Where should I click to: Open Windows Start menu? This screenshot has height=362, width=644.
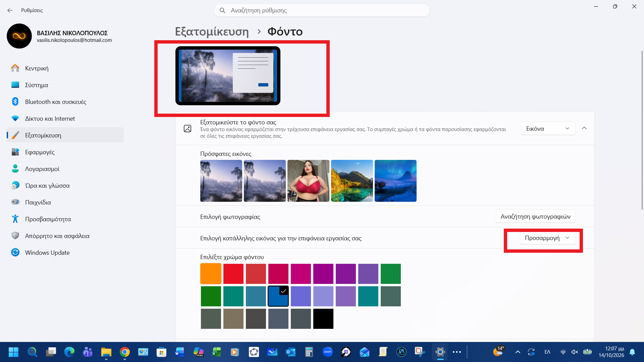13,352
